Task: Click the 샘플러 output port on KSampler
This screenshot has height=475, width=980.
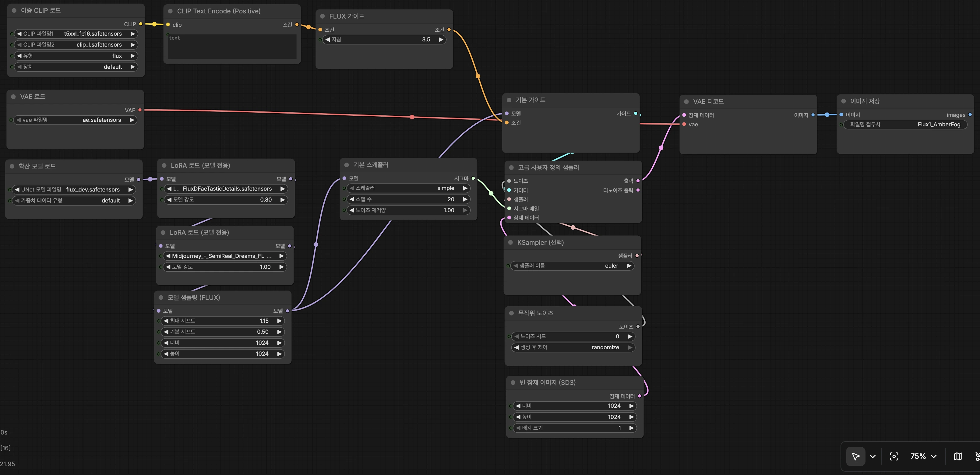Action: (x=637, y=256)
